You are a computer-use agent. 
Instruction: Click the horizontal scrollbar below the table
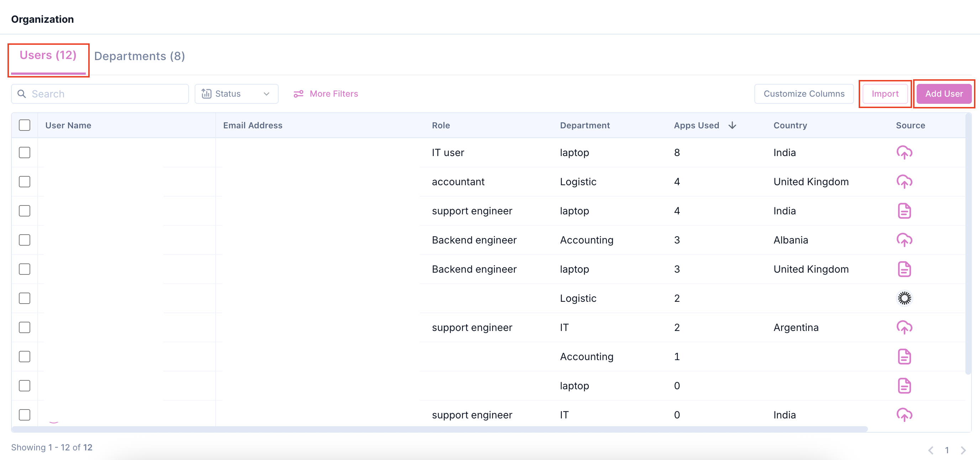click(439, 429)
